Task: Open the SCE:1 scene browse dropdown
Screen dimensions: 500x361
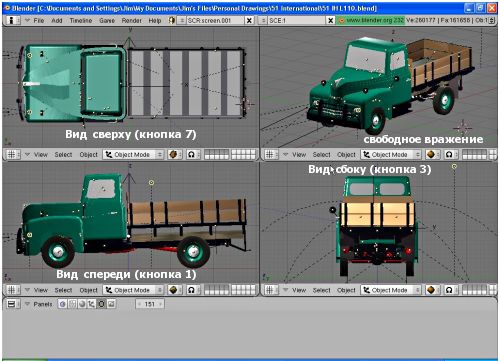Action: [x=263, y=21]
